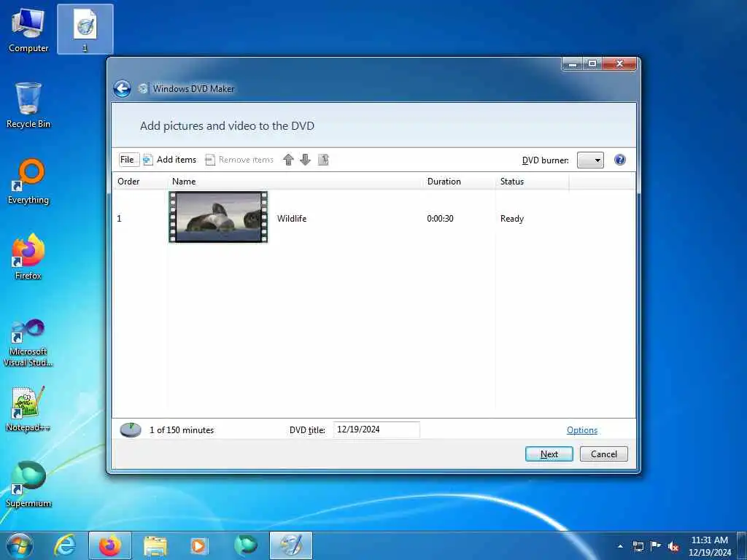Click the Show desktop strip
Screen dimensions: 747x560
(x=742, y=545)
